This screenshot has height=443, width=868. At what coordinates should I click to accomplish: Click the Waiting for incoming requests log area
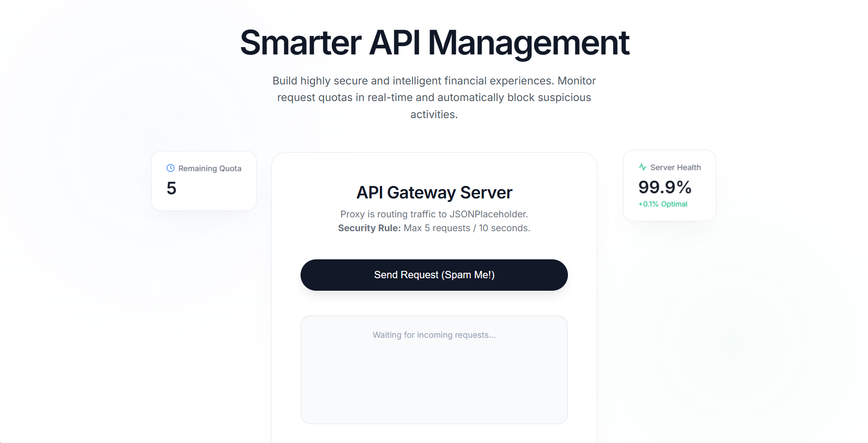click(x=434, y=370)
